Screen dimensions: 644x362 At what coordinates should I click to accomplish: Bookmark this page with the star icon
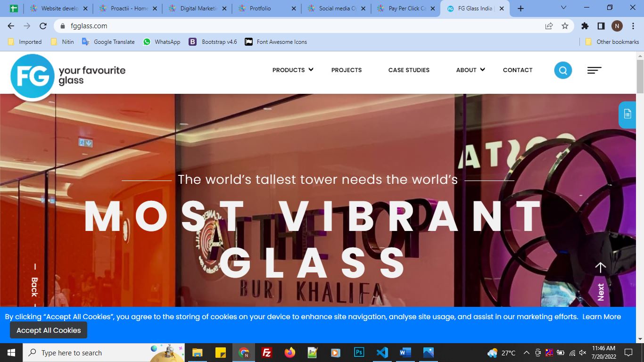pyautogui.click(x=565, y=26)
